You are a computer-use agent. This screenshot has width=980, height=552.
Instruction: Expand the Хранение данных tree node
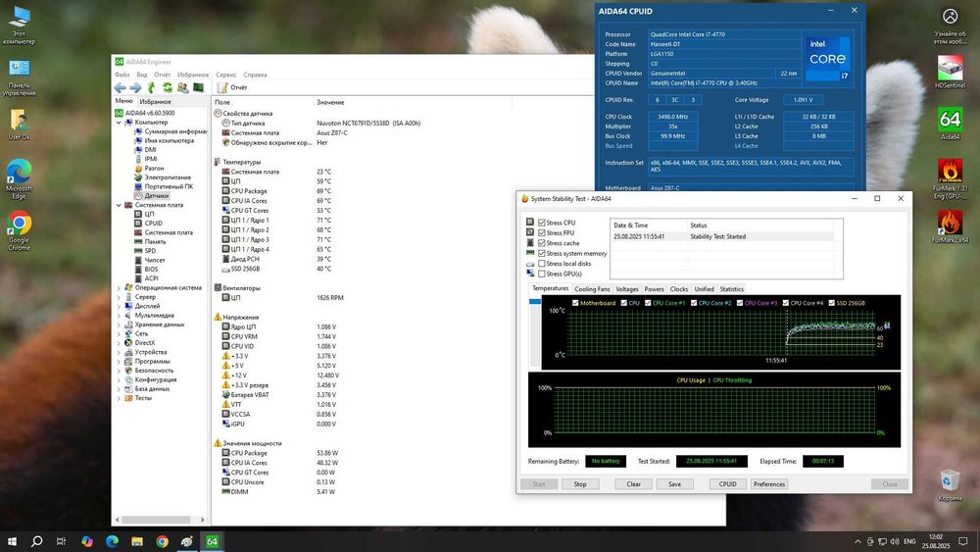point(119,325)
